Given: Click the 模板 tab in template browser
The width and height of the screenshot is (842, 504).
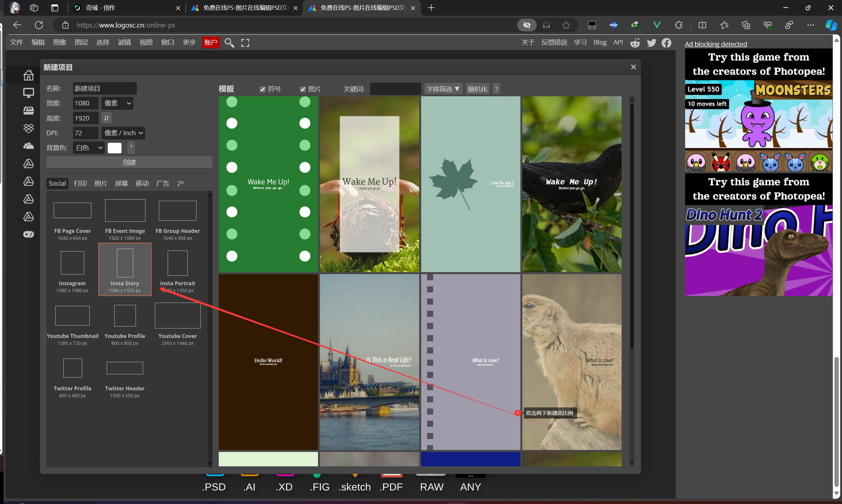Looking at the screenshot, I should point(227,88).
